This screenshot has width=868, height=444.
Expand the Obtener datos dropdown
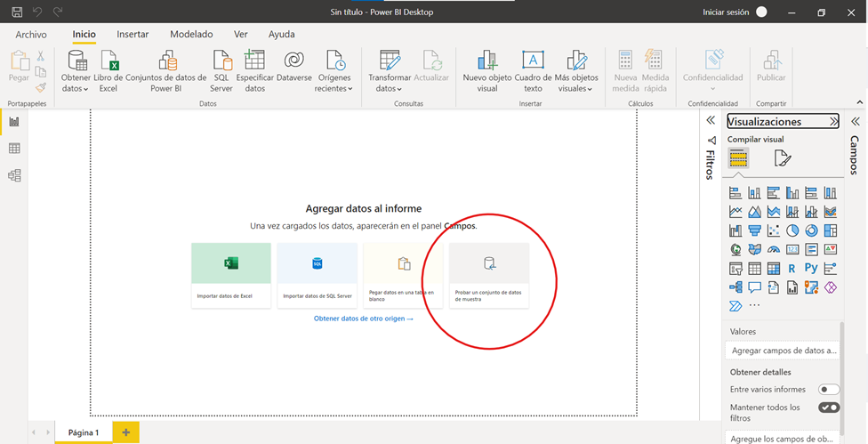[76, 72]
